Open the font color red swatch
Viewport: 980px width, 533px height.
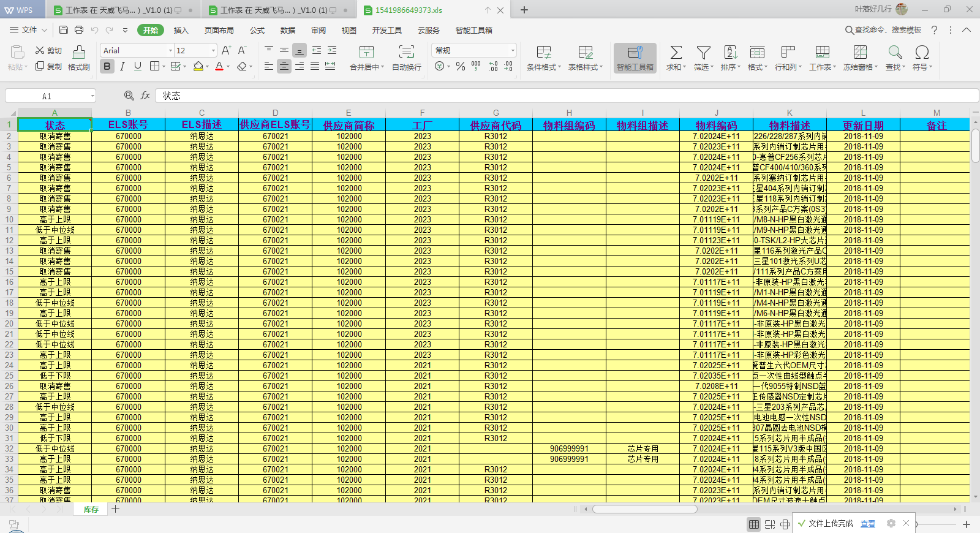coord(219,66)
